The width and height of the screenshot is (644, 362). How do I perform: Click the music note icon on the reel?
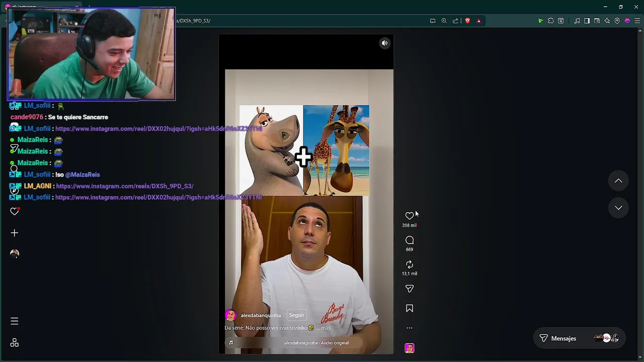(231, 343)
